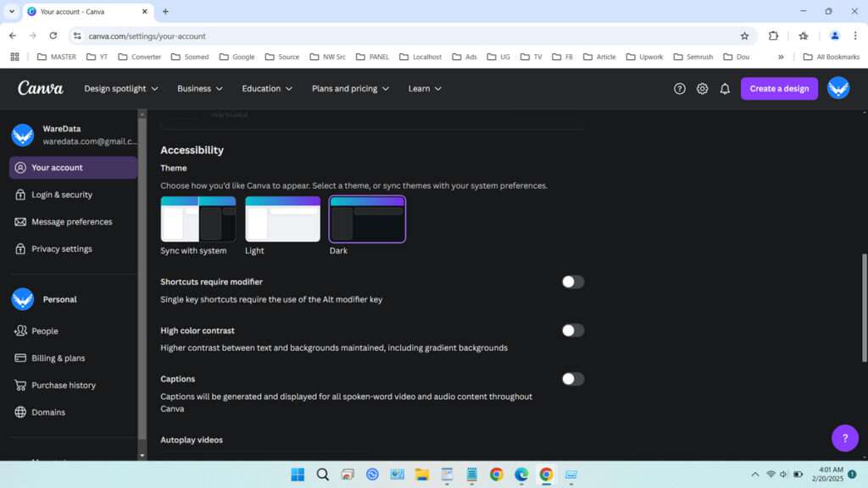Show hidden system tray icons
Viewport: 868px width, 488px height.
pos(754,474)
